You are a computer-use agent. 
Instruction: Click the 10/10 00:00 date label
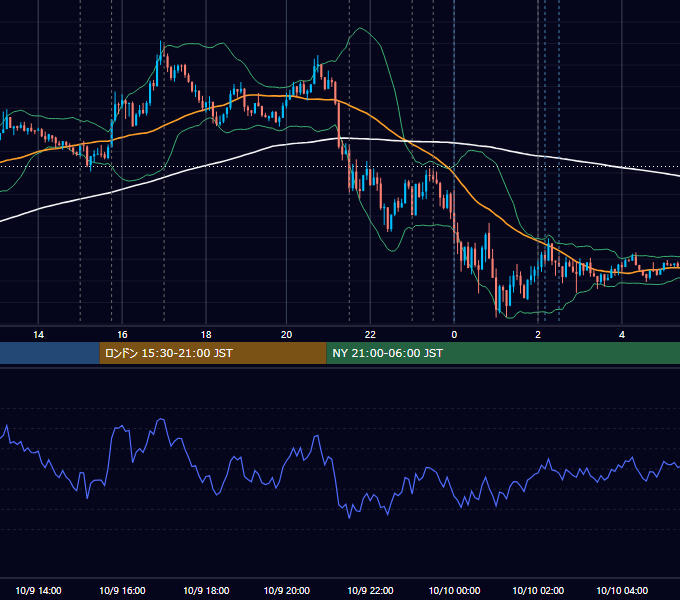(x=454, y=590)
